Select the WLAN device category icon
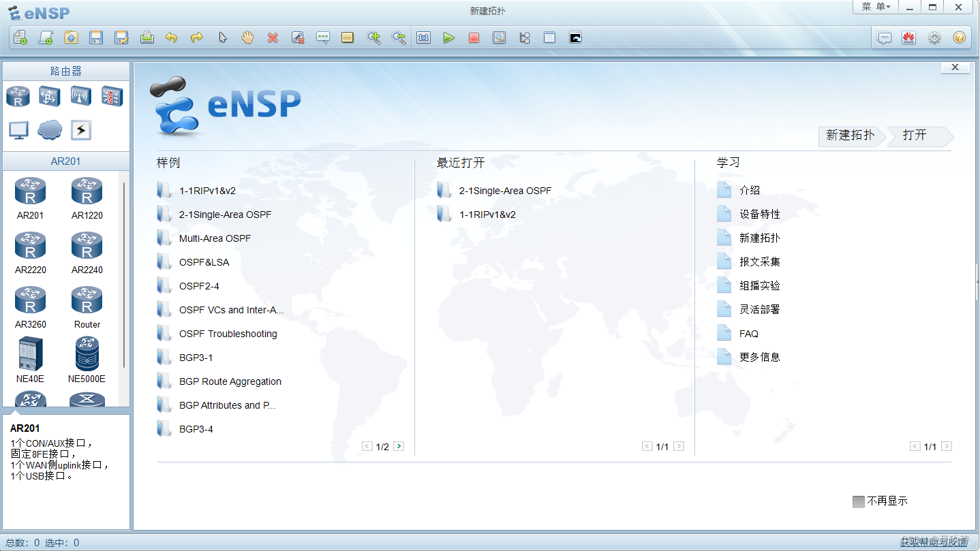Image resolution: width=980 pixels, height=551 pixels. (x=81, y=96)
